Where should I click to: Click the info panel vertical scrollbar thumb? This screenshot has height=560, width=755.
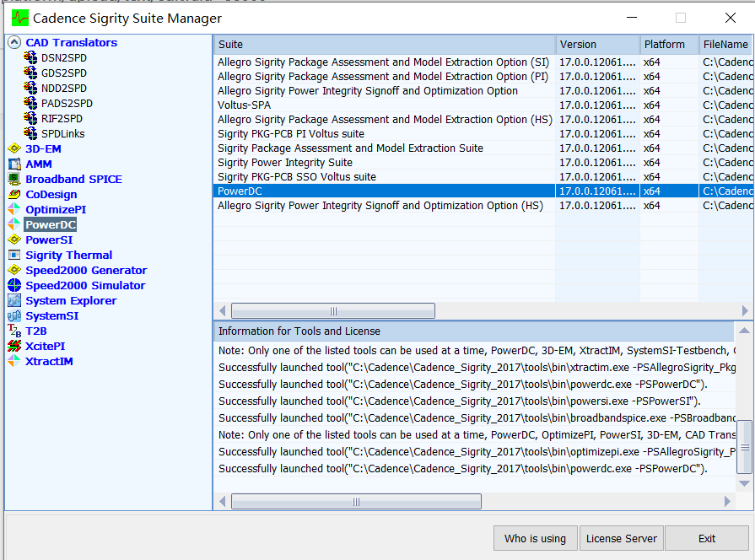744,447
